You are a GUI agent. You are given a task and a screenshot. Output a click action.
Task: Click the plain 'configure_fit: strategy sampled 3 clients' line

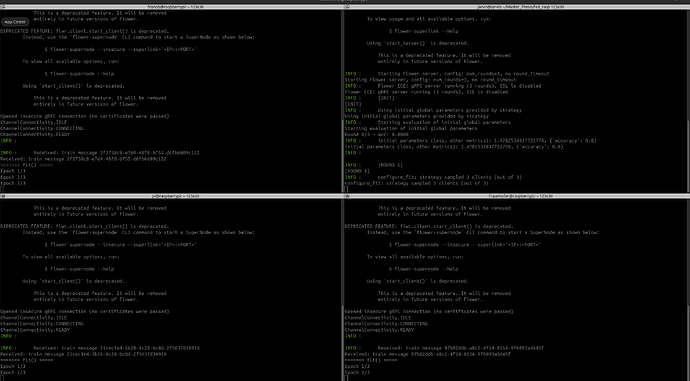416,183
